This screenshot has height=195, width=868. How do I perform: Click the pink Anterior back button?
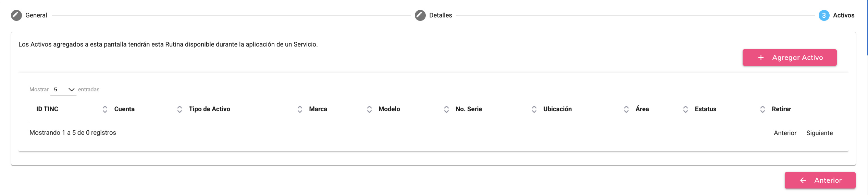tap(820, 180)
